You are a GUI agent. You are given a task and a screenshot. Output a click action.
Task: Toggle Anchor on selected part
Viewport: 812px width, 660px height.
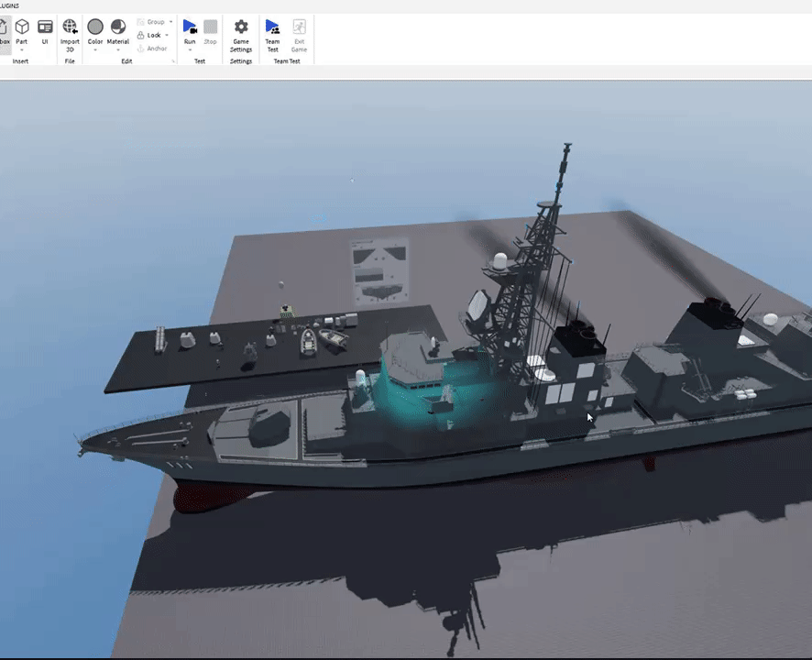pos(151,49)
